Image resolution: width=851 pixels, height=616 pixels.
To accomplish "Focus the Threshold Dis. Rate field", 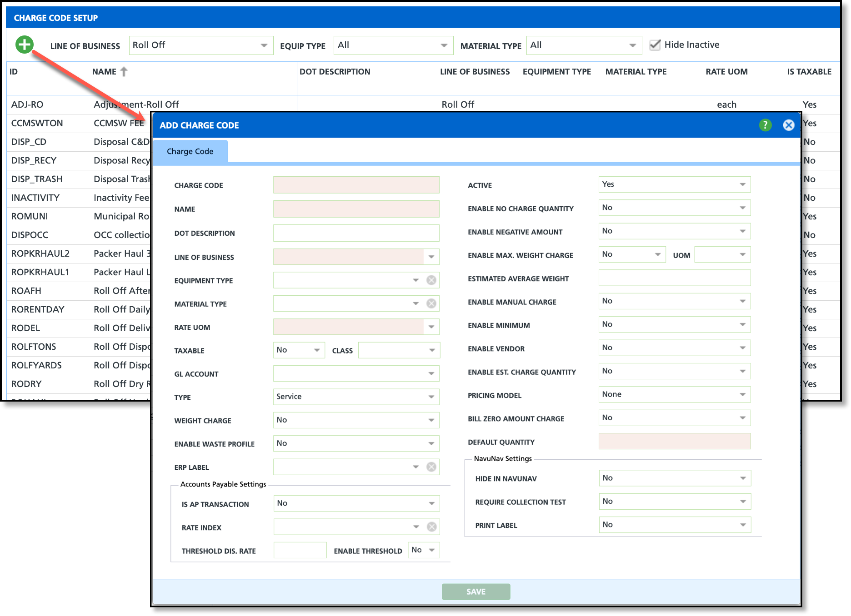I will click(300, 550).
